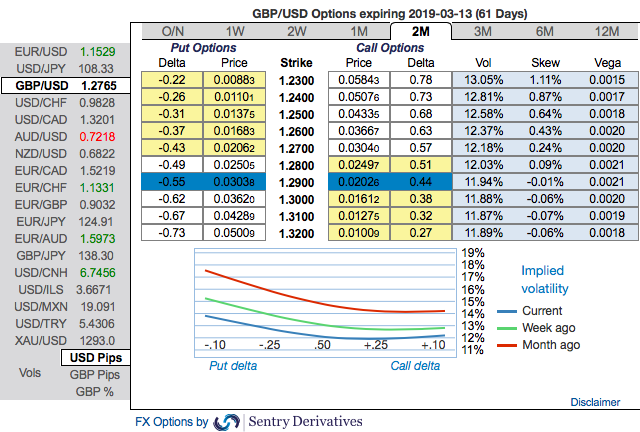The image size is (640, 432).
Task: Select the EUR/USD currency pair
Action: tap(65, 52)
